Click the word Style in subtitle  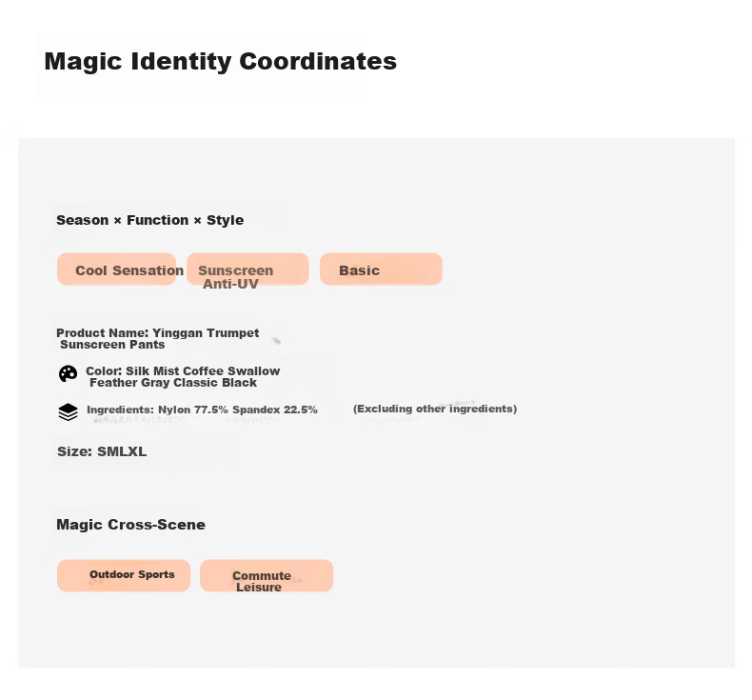(x=226, y=220)
